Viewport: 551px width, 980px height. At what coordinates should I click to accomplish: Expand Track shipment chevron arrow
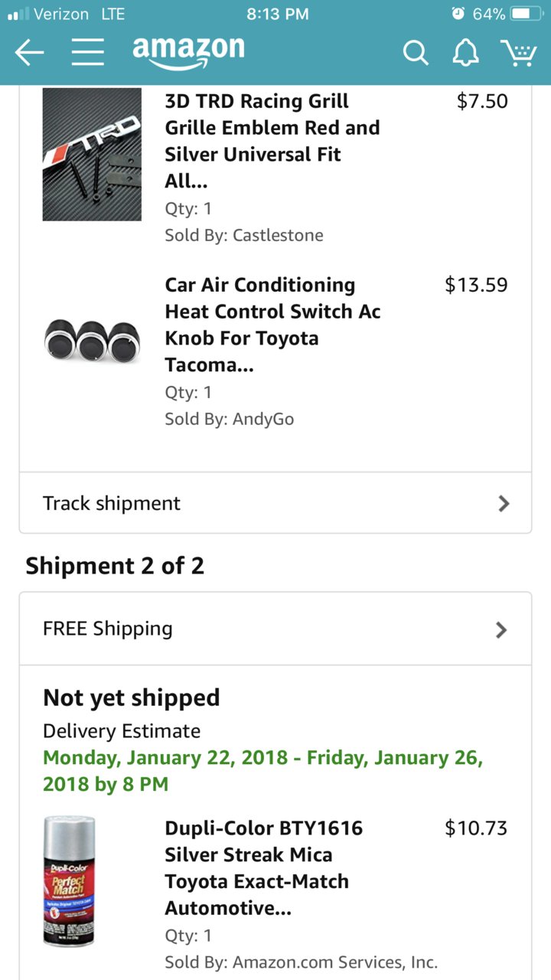(503, 503)
